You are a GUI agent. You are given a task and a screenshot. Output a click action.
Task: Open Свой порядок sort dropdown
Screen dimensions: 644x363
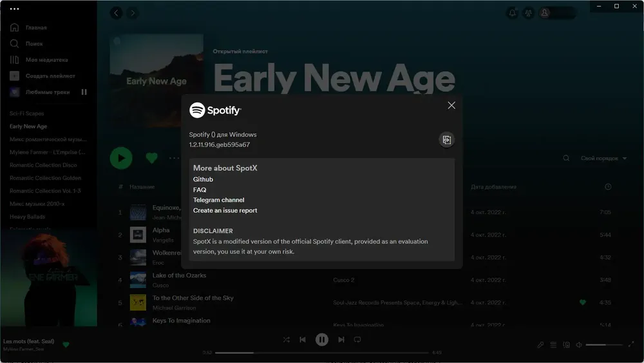603,158
